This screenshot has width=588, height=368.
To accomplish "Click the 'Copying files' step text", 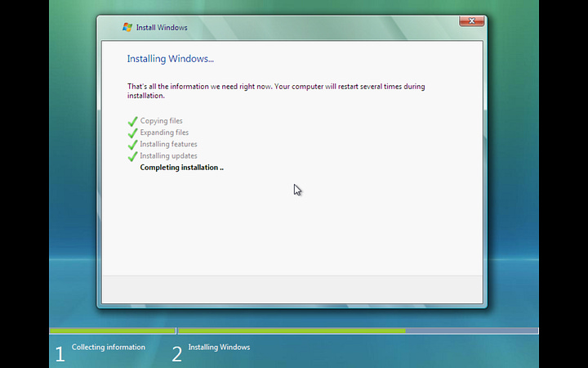I will pos(161,121).
